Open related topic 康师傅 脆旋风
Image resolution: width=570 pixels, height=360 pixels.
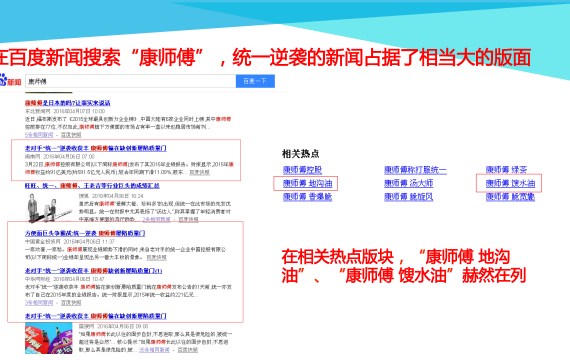(x=409, y=197)
